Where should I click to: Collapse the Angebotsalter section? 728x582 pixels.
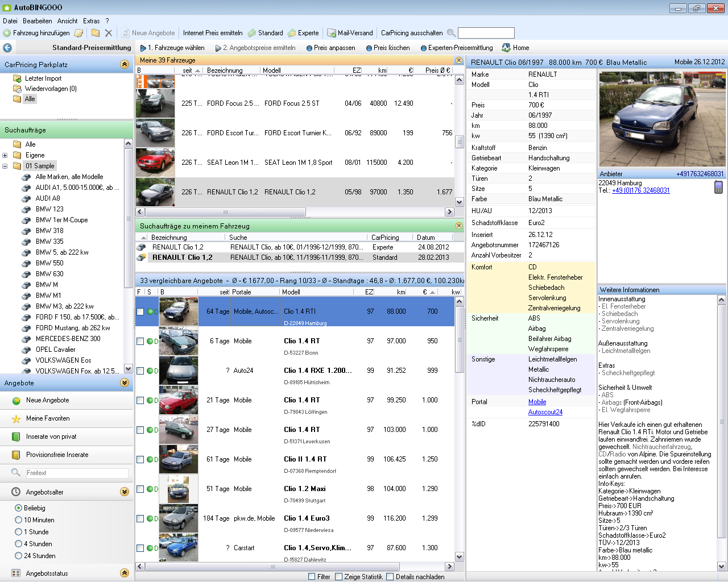coord(125,492)
